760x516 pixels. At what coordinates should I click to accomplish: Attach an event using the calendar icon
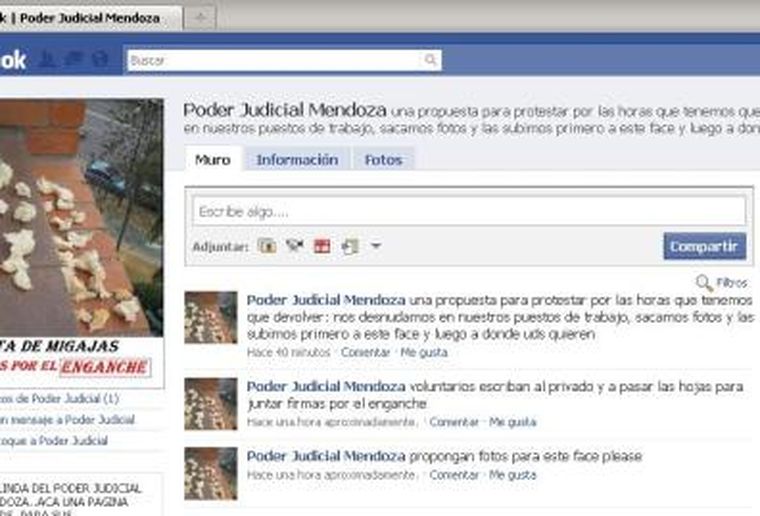click(x=322, y=246)
